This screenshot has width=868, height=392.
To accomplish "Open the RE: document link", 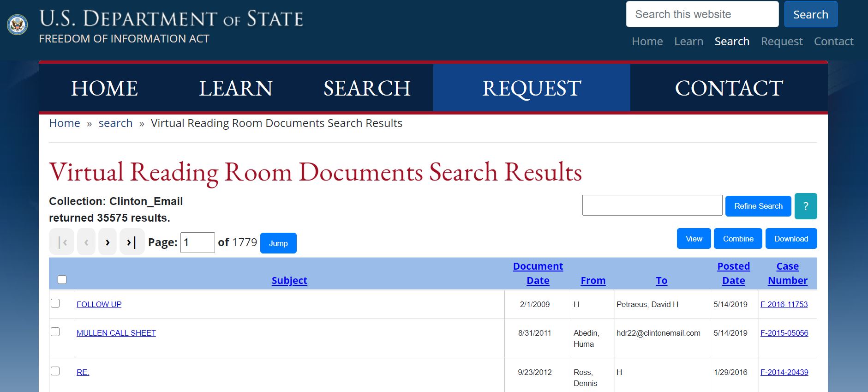I will (x=83, y=372).
